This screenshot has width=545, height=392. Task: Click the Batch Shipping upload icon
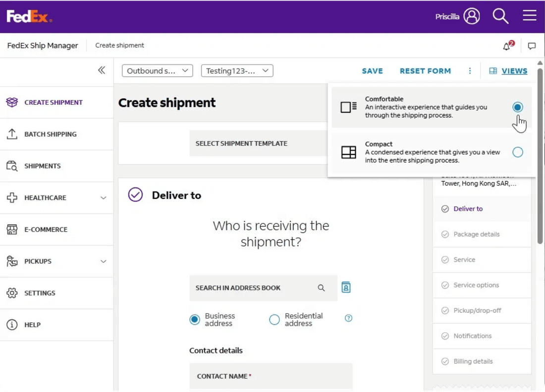click(x=12, y=134)
